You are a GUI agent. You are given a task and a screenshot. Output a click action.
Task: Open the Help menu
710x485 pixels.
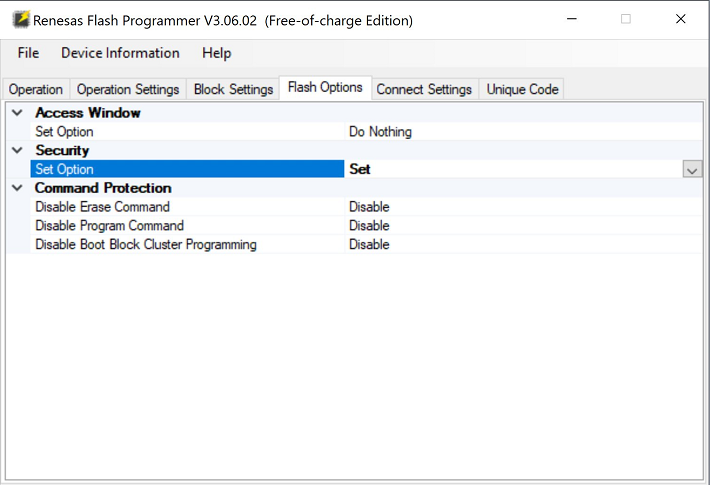pos(216,53)
